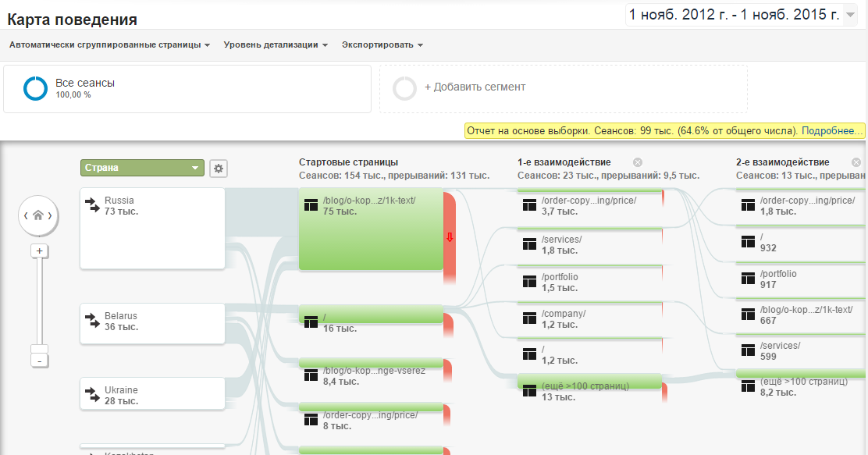
Task: Click the zoom in plus button
Action: coord(39,251)
